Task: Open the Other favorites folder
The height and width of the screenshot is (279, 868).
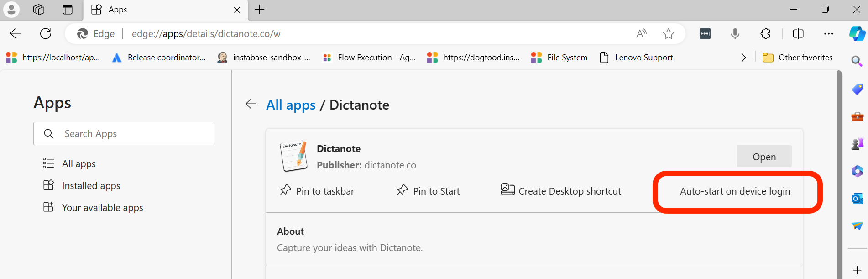Action: pyautogui.click(x=798, y=58)
